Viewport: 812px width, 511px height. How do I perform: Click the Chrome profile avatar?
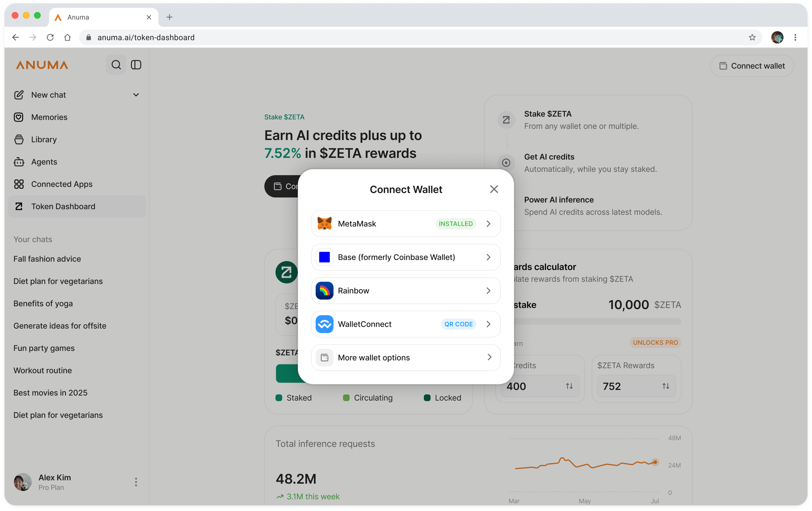click(777, 37)
